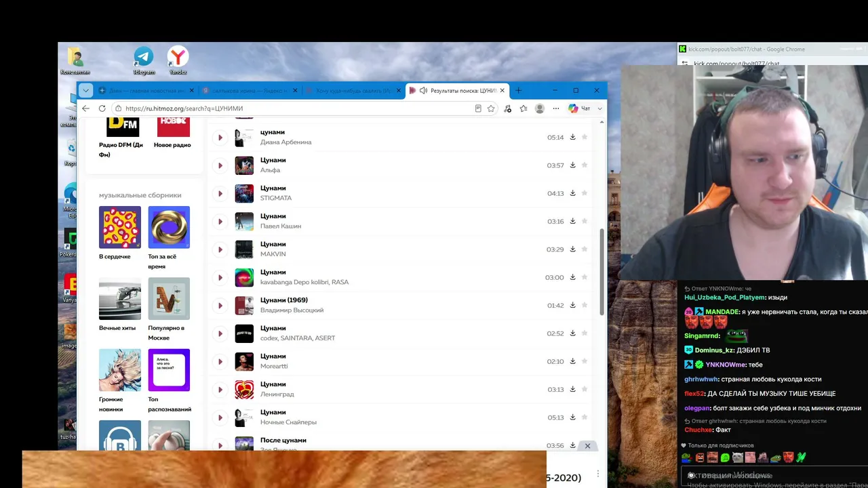Screen dimensions: 868x488
Task: Play Цунами by Альфа
Action: pyautogui.click(x=220, y=165)
